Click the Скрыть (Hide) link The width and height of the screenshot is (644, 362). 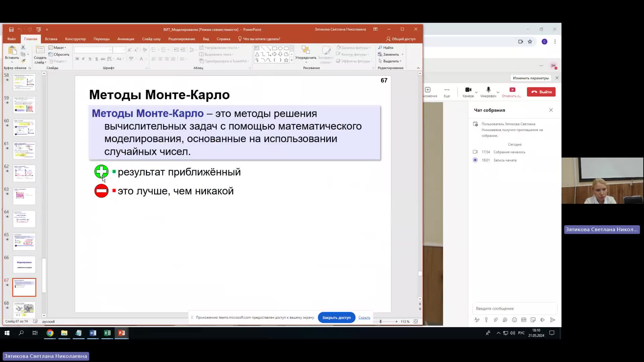pyautogui.click(x=364, y=317)
